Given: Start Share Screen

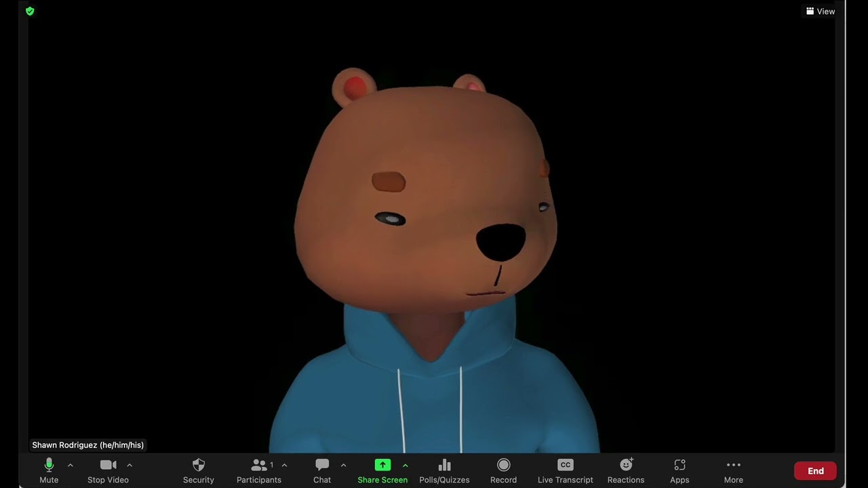Looking at the screenshot, I should (x=382, y=471).
